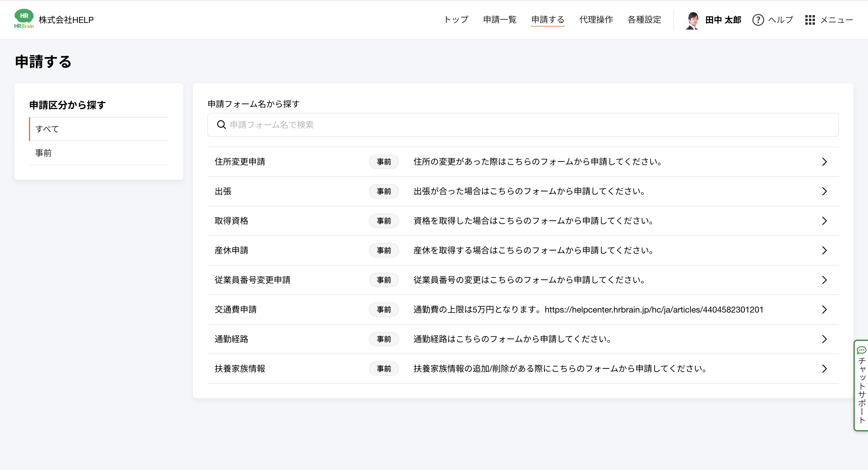Click the 事前 badge on 出張 row
The image size is (868, 470).
(x=383, y=191)
